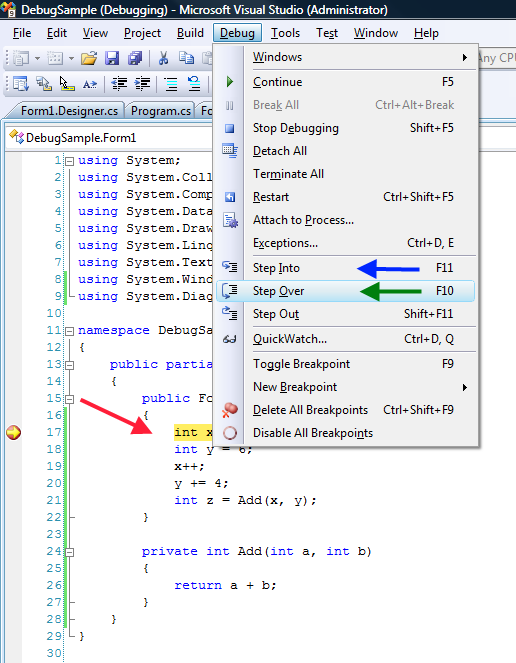Image resolution: width=516 pixels, height=663 pixels.
Task: Click the Save floppy disk toolbar icon
Action: click(112, 58)
